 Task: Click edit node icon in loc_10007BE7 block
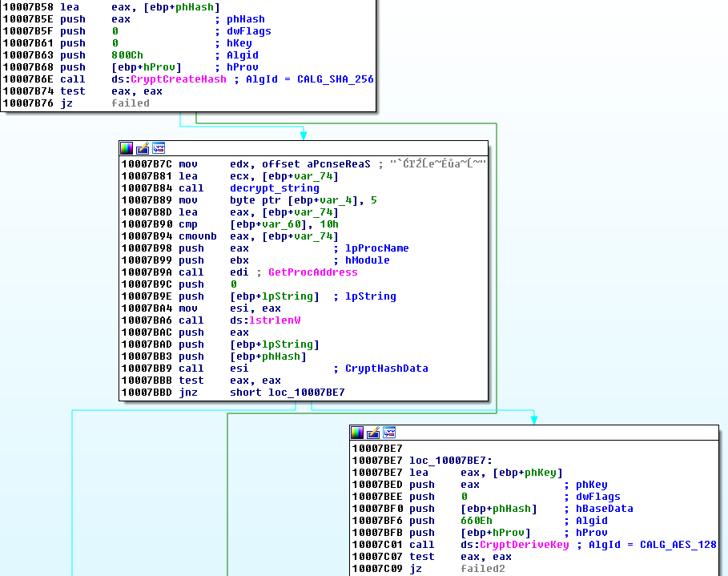[373, 433]
